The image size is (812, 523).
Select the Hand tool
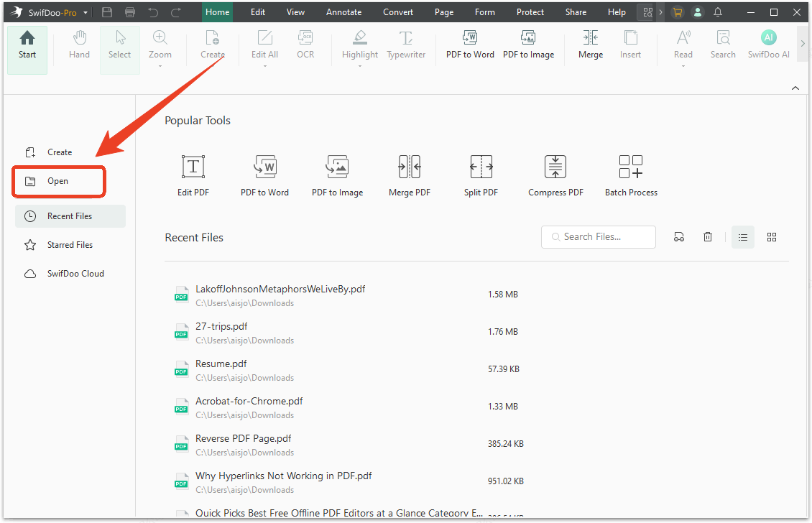click(x=79, y=45)
